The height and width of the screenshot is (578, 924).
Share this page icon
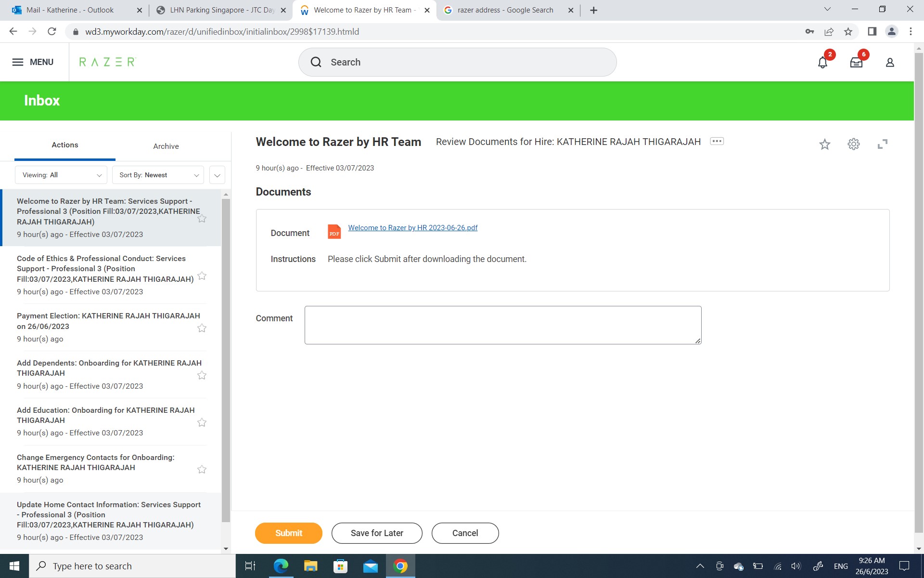click(829, 32)
